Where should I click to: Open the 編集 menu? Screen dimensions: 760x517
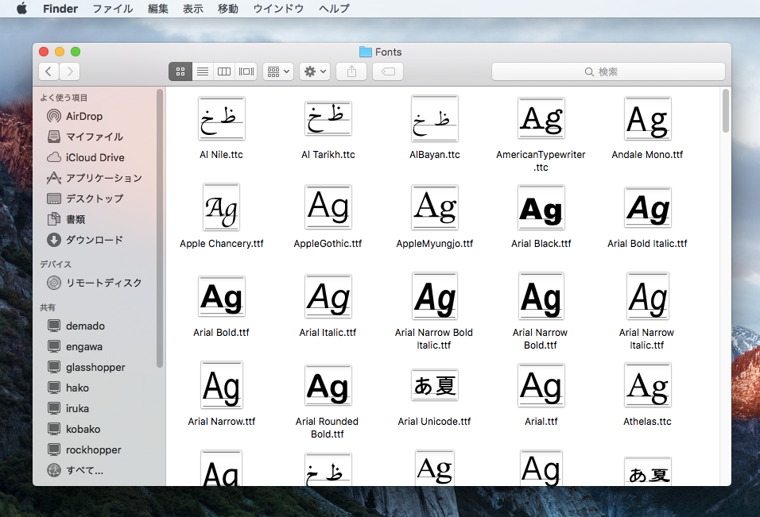click(x=158, y=8)
